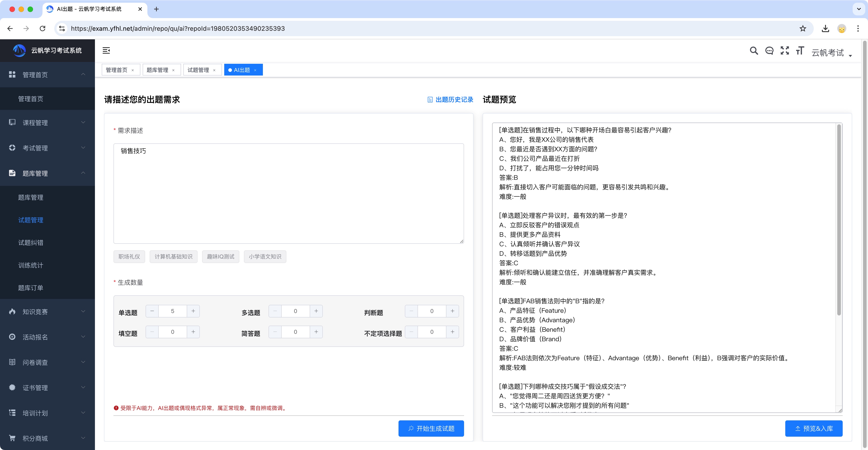Click into the 需求描述 text area

(x=288, y=194)
